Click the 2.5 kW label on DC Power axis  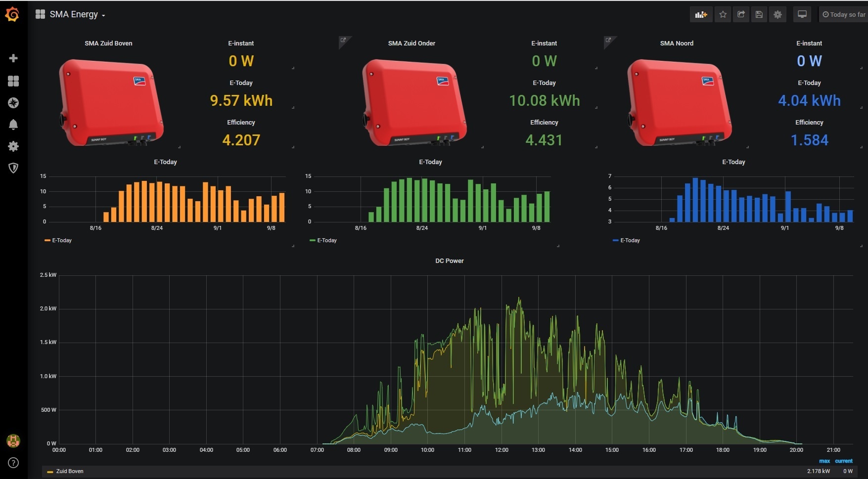pyautogui.click(x=48, y=275)
